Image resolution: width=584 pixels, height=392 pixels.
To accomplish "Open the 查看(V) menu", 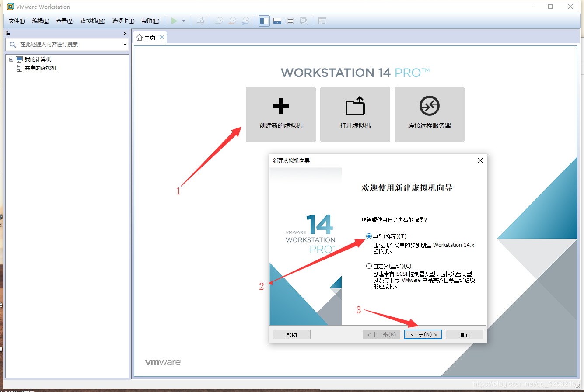I will pyautogui.click(x=65, y=21).
